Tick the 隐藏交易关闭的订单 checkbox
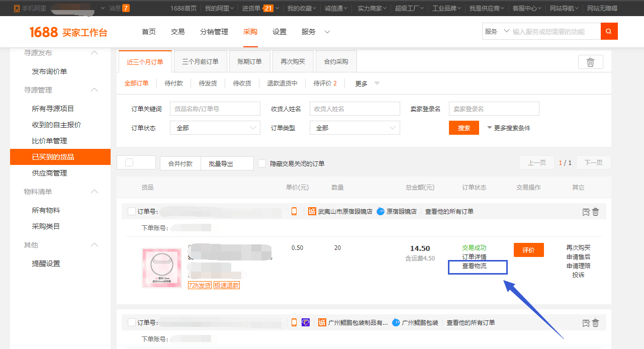The height and width of the screenshot is (349, 644). click(262, 163)
